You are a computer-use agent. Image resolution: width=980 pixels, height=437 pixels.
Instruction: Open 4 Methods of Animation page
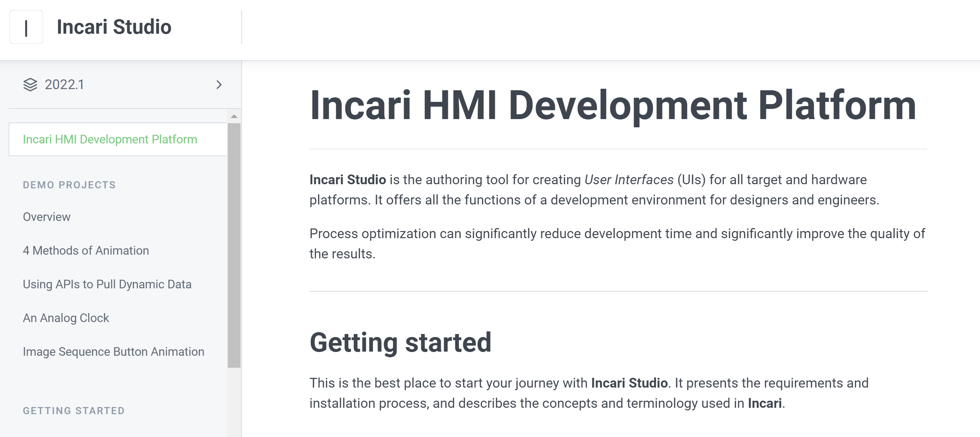point(85,251)
